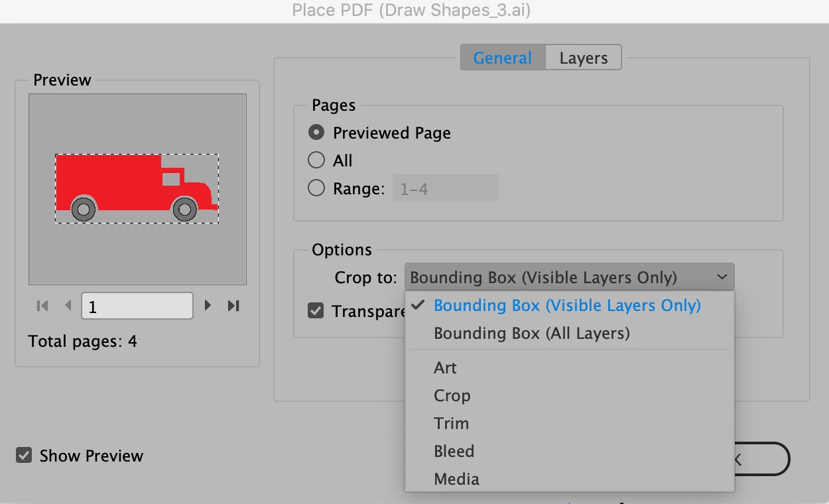
Task: Choose Bounding Box (Visible Layers Only) option
Action: click(569, 306)
